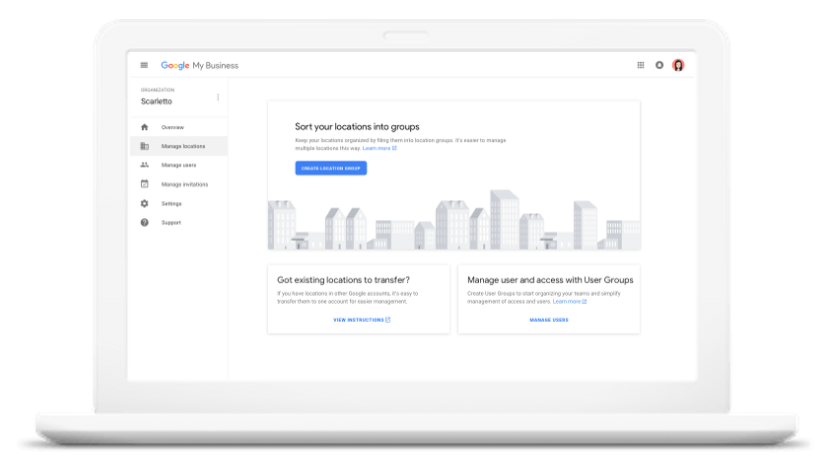Click View Instructions link

tap(361, 320)
